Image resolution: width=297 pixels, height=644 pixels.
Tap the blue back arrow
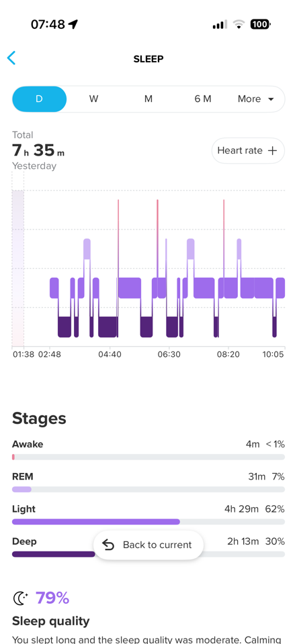click(x=11, y=58)
